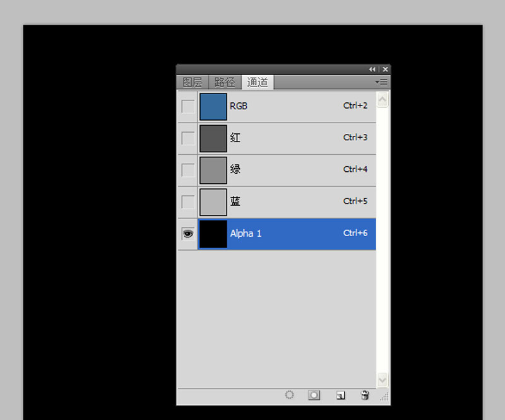Viewport: 505px width, 420px height.
Task: Select the 绿 channel name
Action: pyautogui.click(x=235, y=169)
